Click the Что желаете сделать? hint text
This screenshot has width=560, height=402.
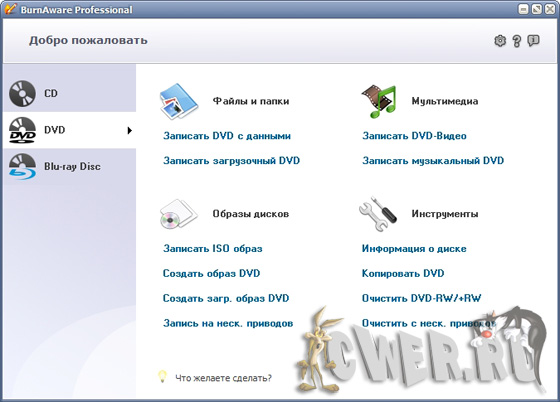click(224, 378)
